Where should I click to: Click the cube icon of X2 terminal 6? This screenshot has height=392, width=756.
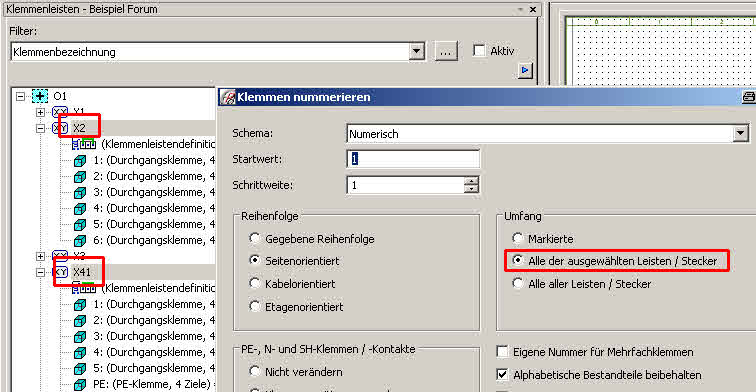[80, 241]
